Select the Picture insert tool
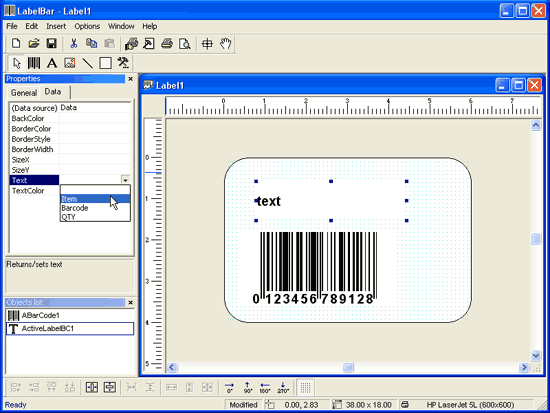 pos(69,63)
